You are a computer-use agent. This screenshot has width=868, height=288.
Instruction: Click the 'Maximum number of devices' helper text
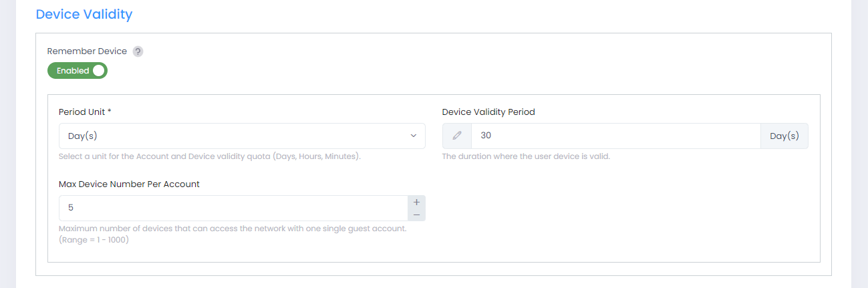233,229
